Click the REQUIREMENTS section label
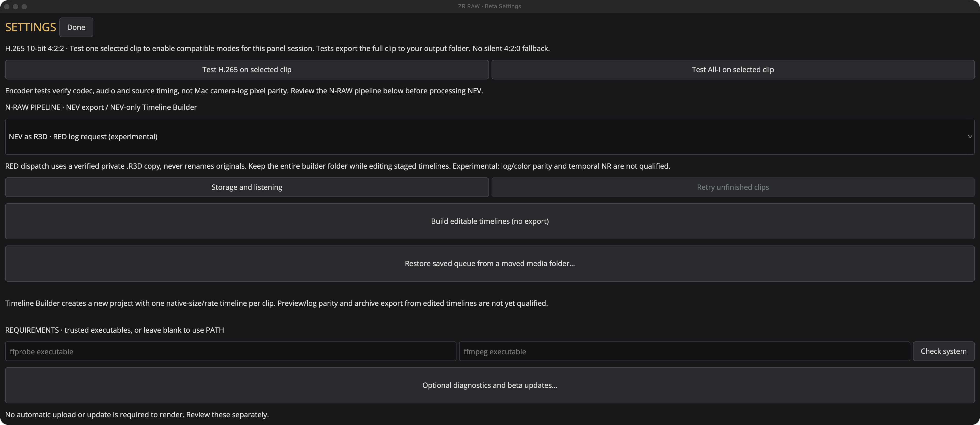The width and height of the screenshot is (980, 425). [115, 330]
